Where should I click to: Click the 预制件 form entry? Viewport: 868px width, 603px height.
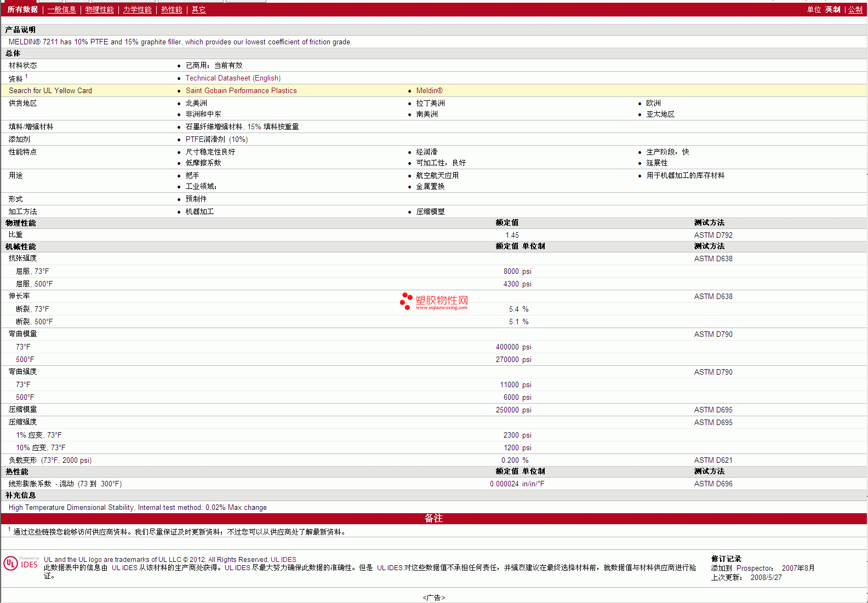click(x=196, y=199)
